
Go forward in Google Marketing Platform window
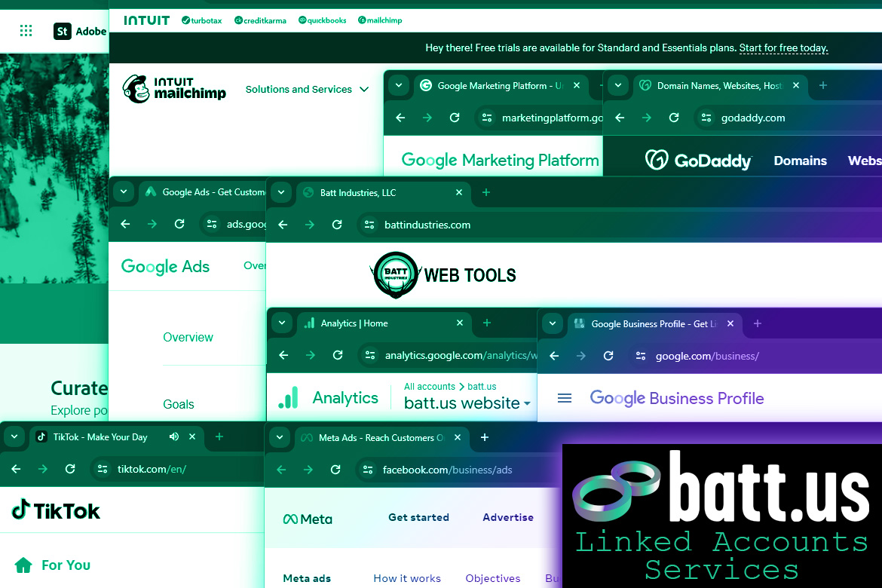427,118
